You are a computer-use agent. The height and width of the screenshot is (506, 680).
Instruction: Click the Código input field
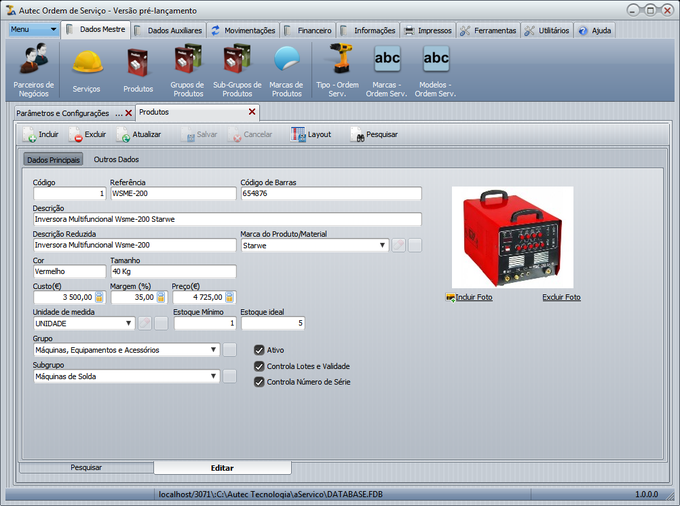tap(69, 193)
